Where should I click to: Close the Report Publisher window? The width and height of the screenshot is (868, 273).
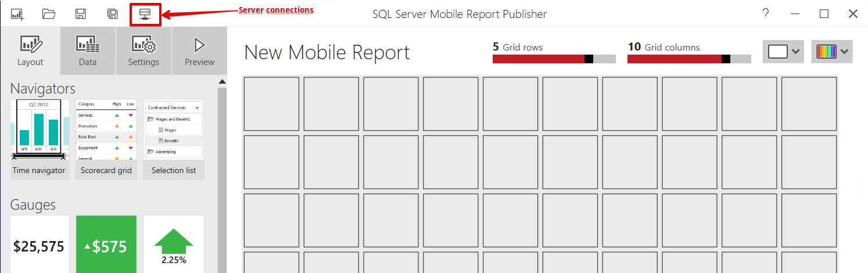(x=853, y=14)
